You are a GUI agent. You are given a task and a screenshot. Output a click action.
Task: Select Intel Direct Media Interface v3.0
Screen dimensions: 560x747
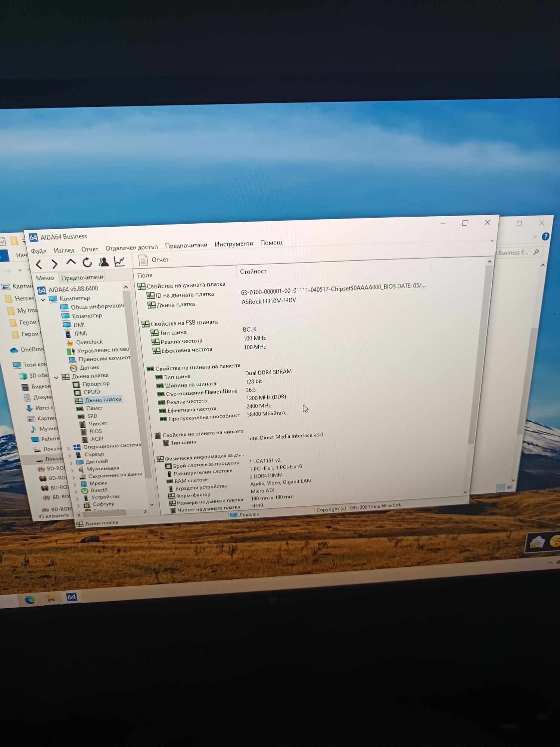point(286,436)
